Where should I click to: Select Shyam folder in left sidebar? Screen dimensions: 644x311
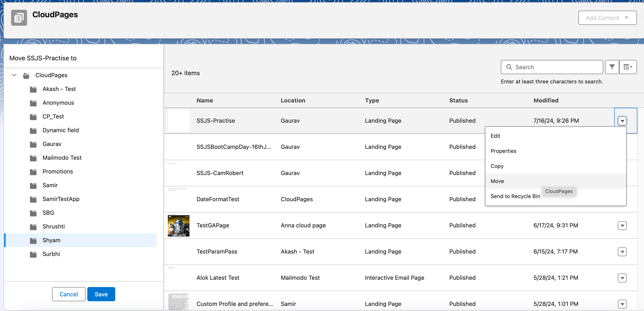[51, 240]
